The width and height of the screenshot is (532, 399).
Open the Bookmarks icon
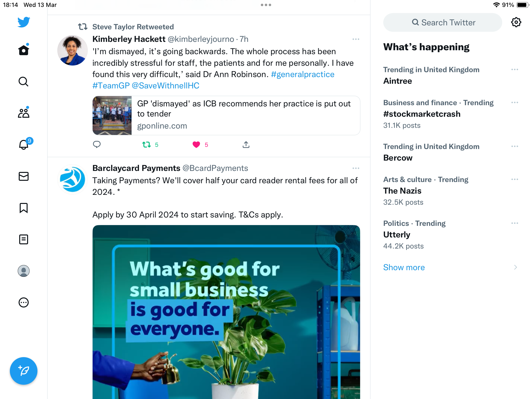[24, 208]
